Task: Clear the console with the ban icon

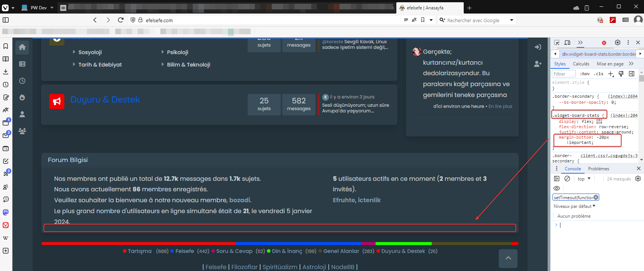Action: pos(567,179)
